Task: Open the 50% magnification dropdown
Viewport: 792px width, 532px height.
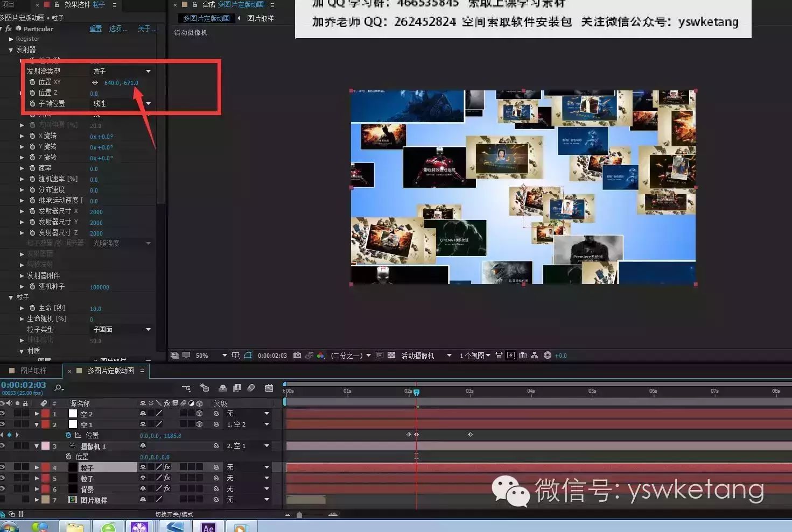Action: coord(211,356)
